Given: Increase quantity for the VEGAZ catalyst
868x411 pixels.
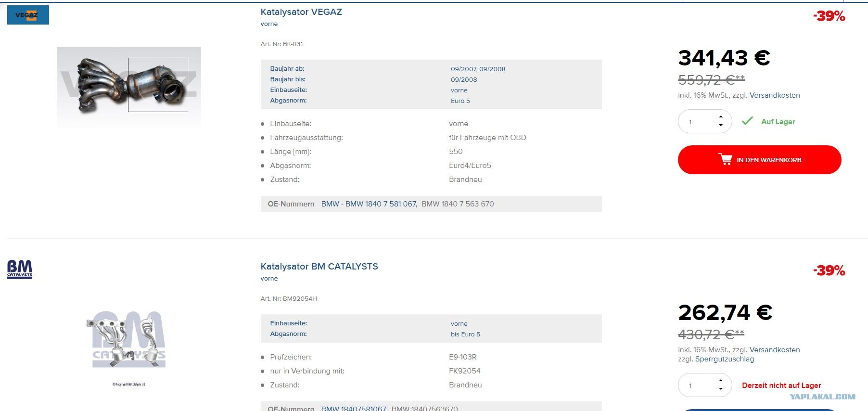Looking at the screenshot, I should 720,117.
